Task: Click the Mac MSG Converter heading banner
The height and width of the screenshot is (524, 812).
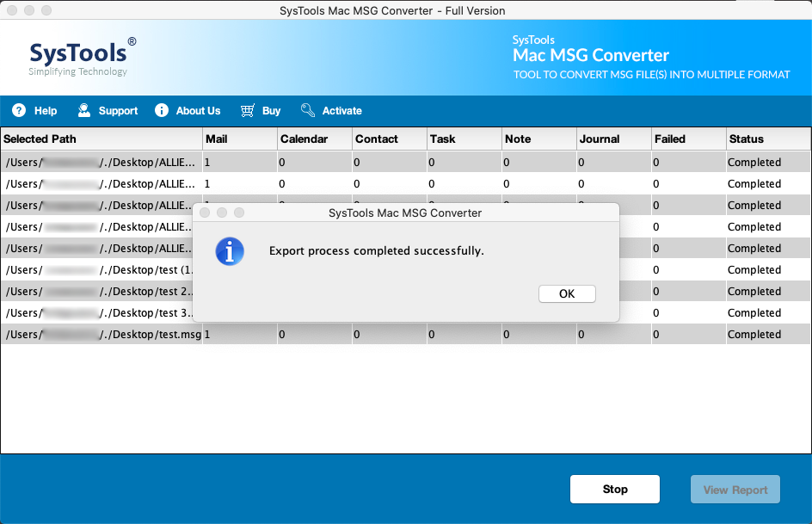Action: 591,55
